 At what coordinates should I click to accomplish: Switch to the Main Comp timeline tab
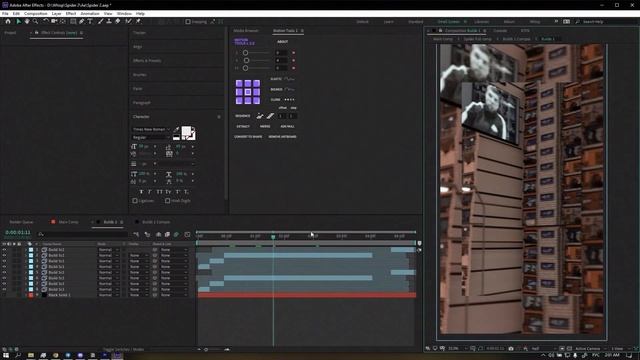click(68, 222)
